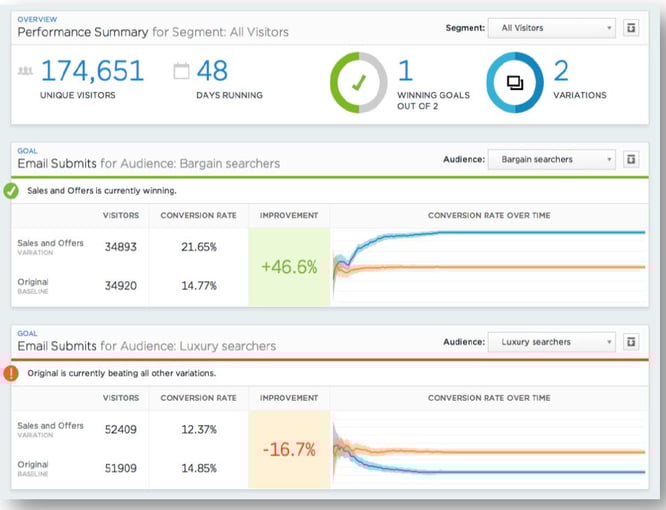Viewport: 666px width, 510px height.
Task: Click the +46.6% improvement cell
Action: tap(289, 267)
